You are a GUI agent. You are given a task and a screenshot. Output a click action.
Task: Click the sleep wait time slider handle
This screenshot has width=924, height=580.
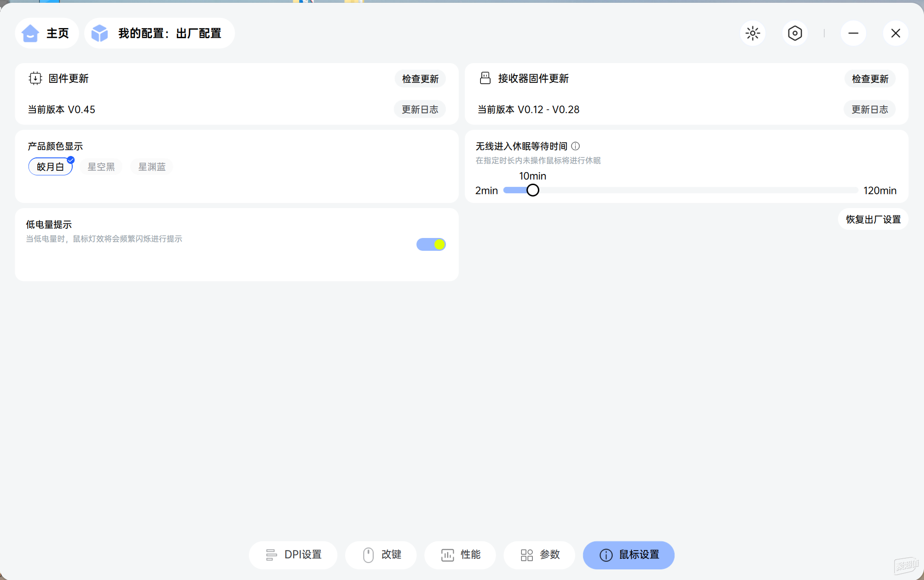point(532,190)
